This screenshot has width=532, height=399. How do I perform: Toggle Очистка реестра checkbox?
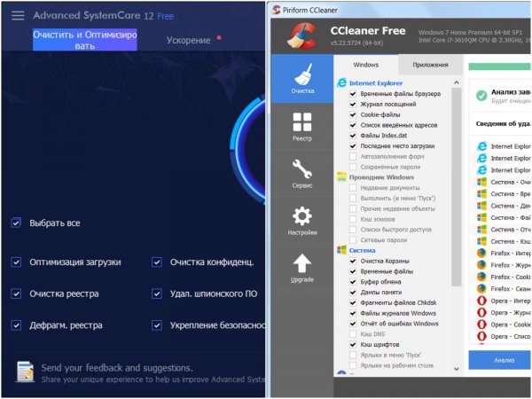16,293
